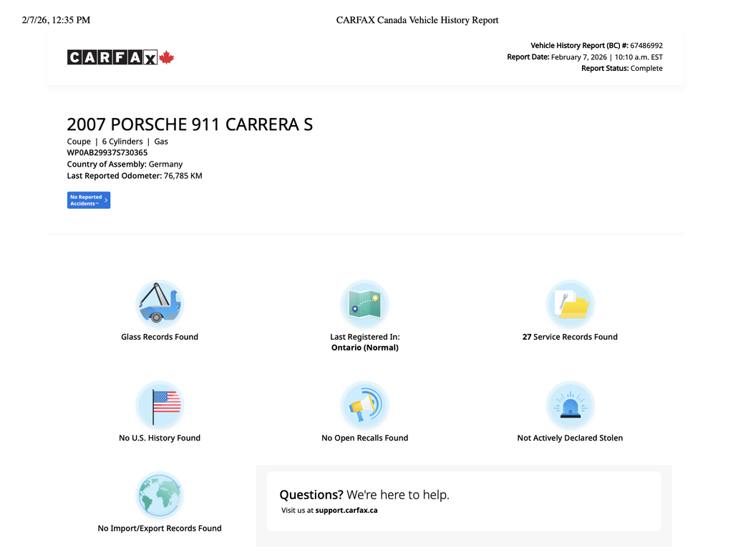This screenshot has height=560, width=733.
Task: Click the U.S. flag history icon
Action: (160, 406)
